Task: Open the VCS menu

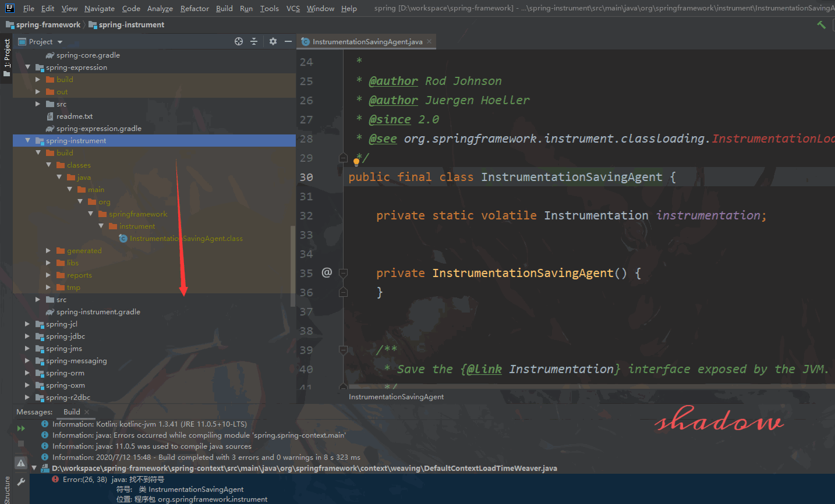Action: click(293, 8)
